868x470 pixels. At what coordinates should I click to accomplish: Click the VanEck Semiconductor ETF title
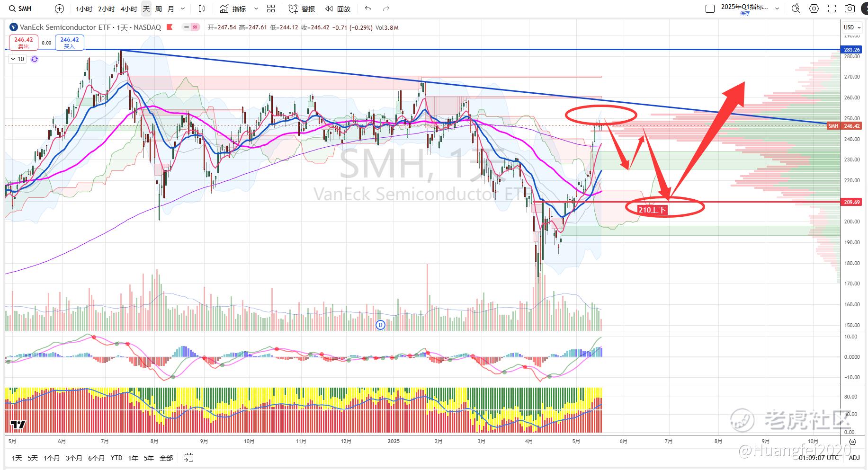pyautogui.click(x=65, y=27)
